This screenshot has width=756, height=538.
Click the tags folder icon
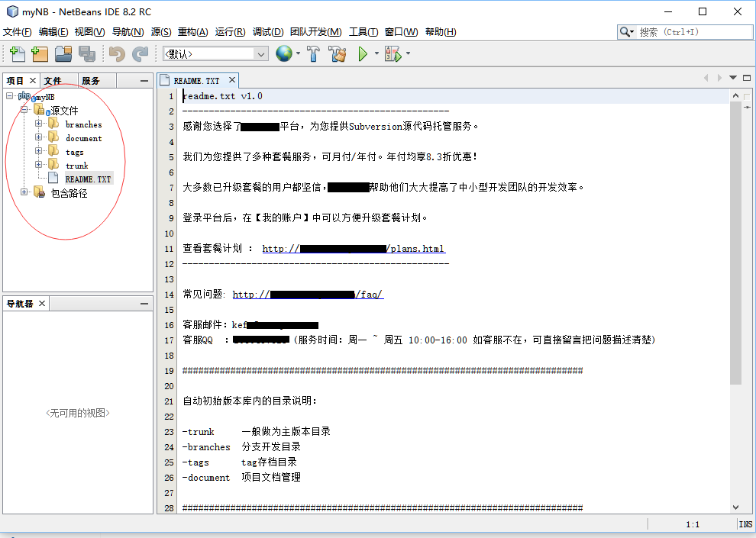pyautogui.click(x=53, y=151)
